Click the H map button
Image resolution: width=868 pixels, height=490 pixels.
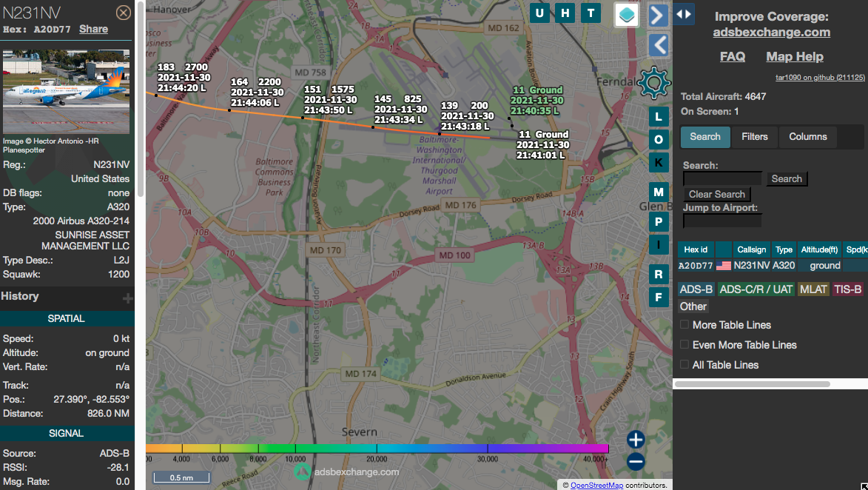[565, 13]
